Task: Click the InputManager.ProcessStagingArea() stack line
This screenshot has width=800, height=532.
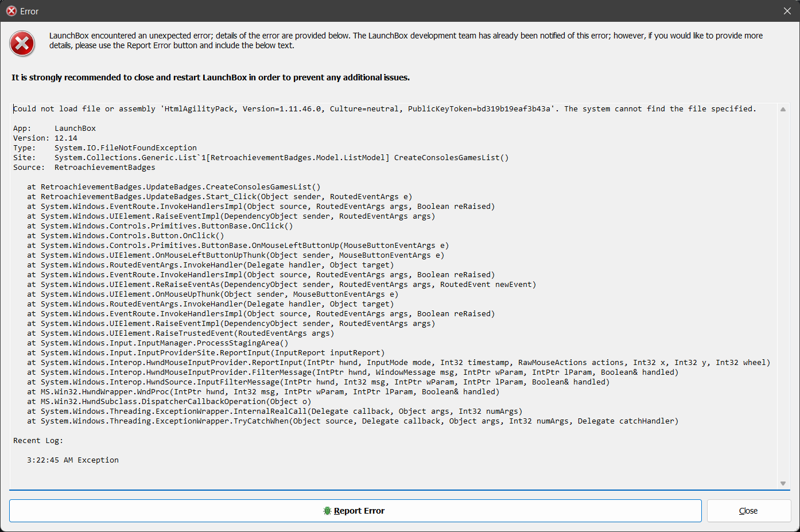Action: click(158, 343)
